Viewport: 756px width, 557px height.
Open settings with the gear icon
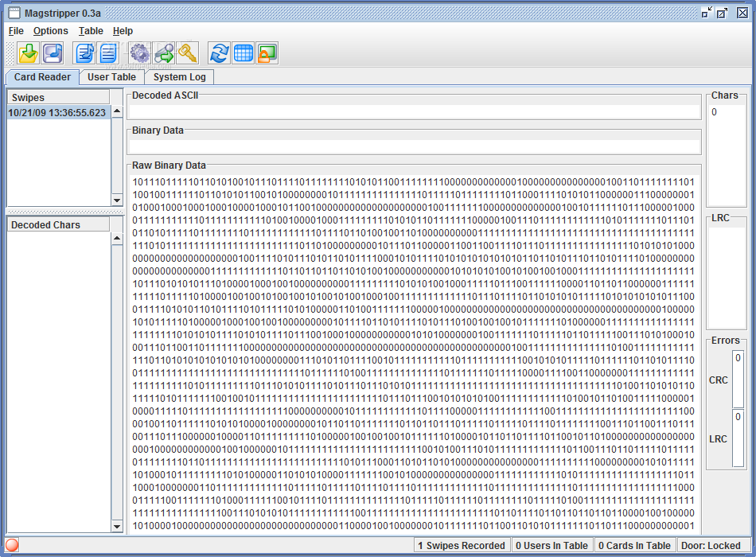click(140, 53)
